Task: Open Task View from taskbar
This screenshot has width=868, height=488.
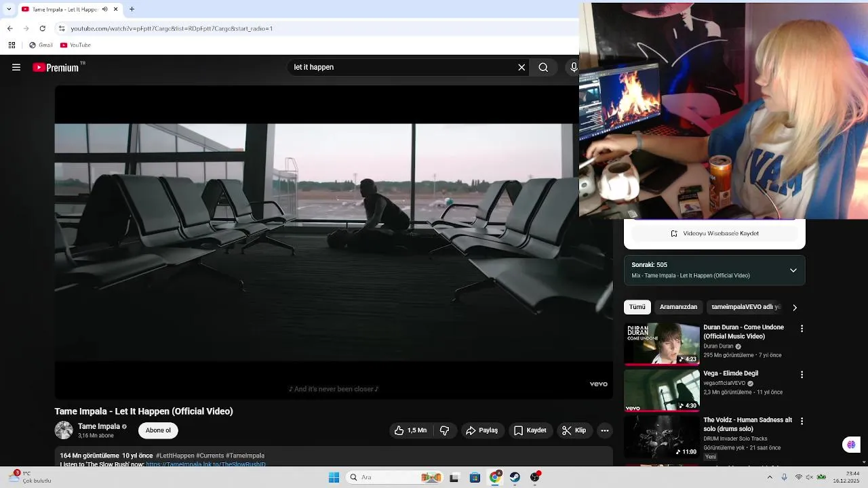Action: (x=454, y=477)
